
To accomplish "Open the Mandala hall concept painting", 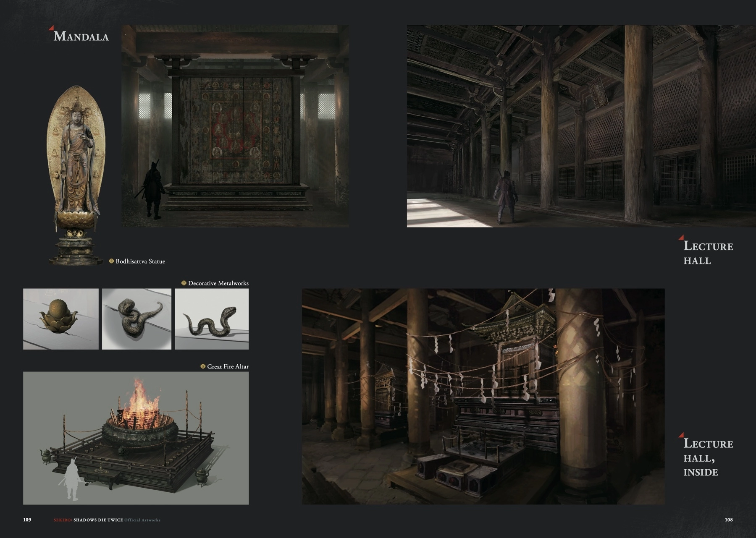I will point(235,126).
